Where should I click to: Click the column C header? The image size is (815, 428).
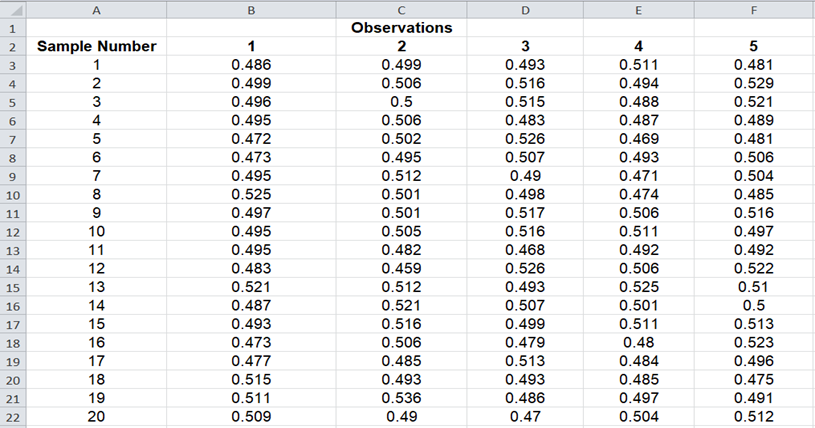[401, 9]
